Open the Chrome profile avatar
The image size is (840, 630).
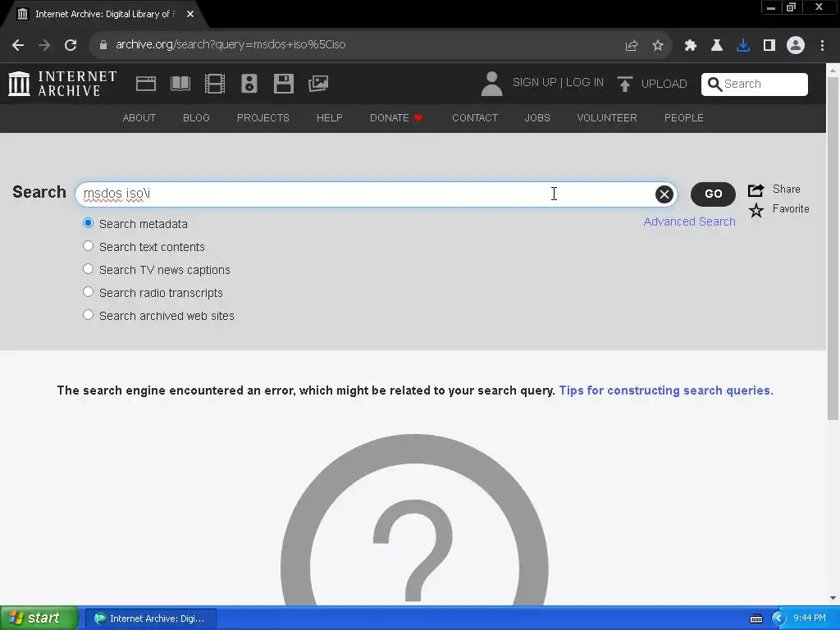pos(795,46)
